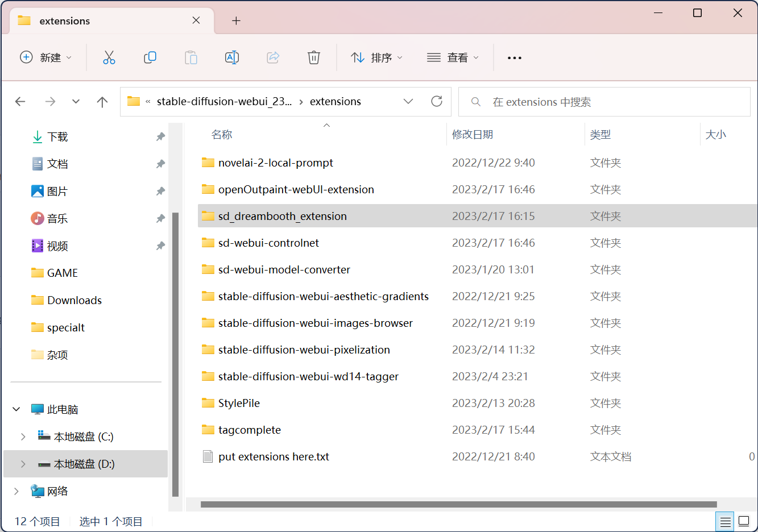Open 图片 in quick access
This screenshot has width=758, height=532.
[x=57, y=191]
